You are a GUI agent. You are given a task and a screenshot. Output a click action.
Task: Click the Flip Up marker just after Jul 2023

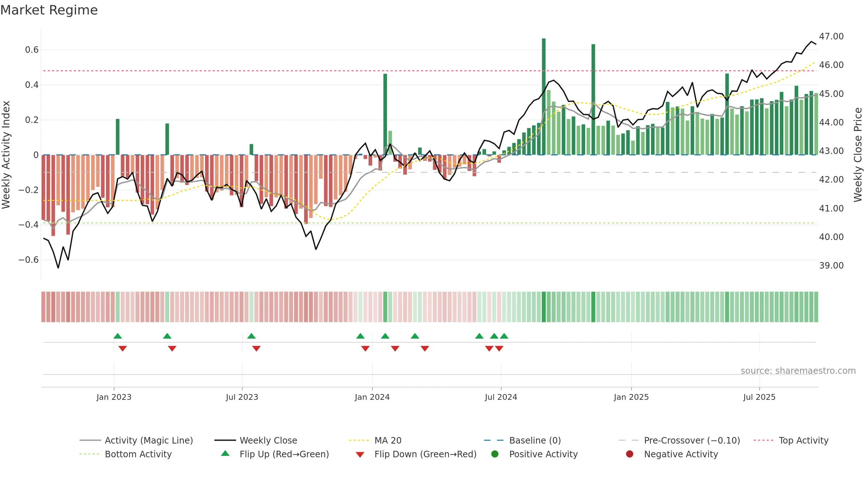[x=251, y=336]
